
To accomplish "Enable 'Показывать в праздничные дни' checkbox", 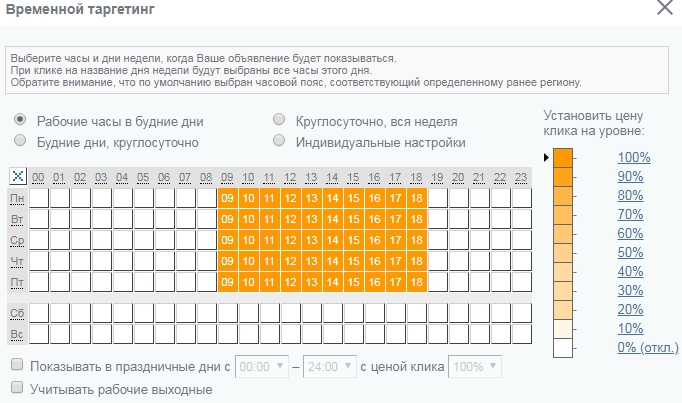I will click(x=17, y=364).
